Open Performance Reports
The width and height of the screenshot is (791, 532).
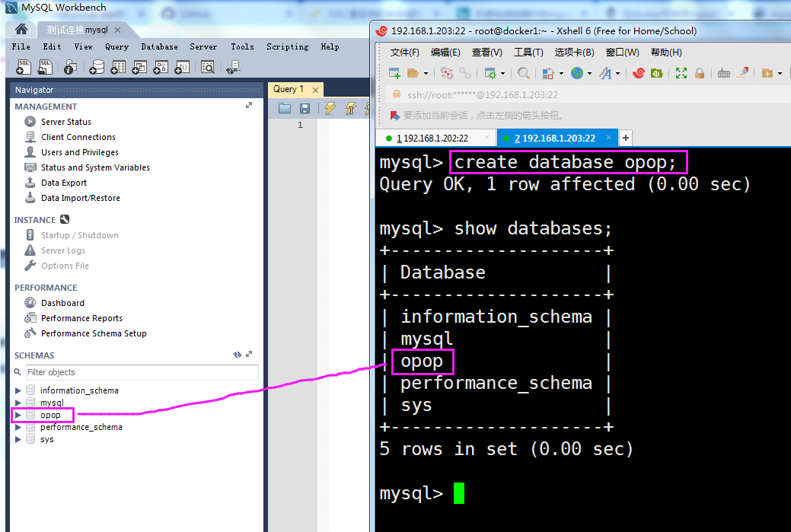(81, 318)
